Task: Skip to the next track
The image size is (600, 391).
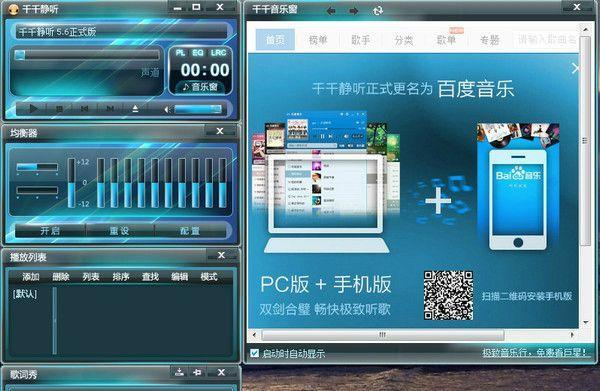Action: click(x=110, y=109)
